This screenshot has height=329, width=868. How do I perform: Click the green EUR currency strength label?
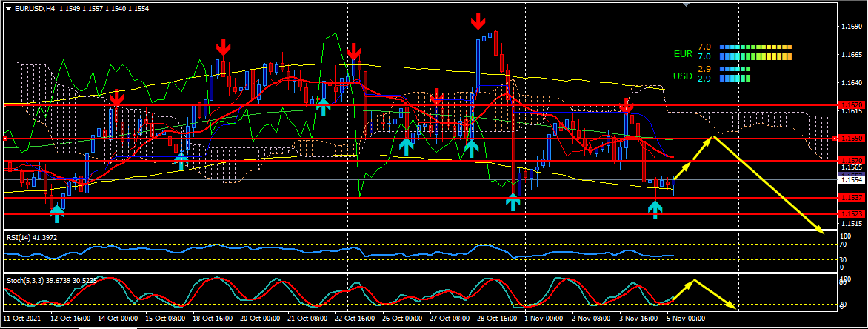click(x=683, y=54)
